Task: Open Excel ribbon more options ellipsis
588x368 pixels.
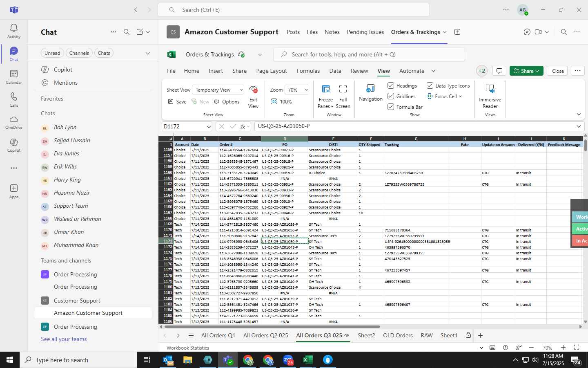Action: click(577, 71)
